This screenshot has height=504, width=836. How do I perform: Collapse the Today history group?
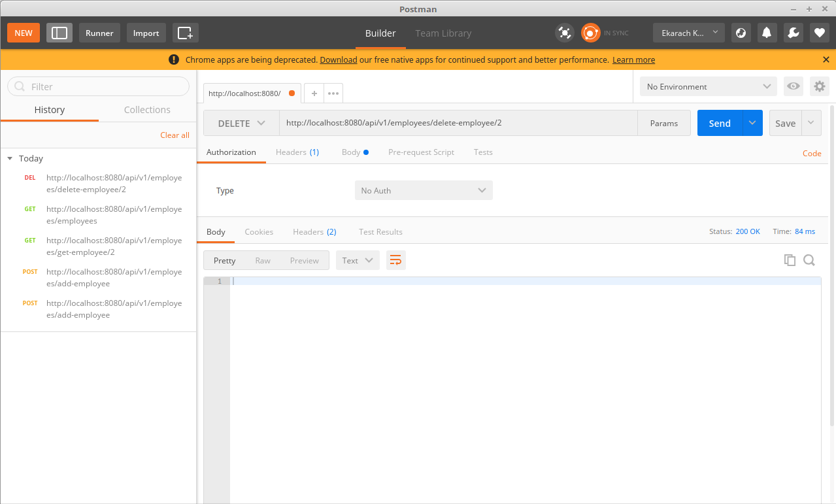(x=10, y=159)
